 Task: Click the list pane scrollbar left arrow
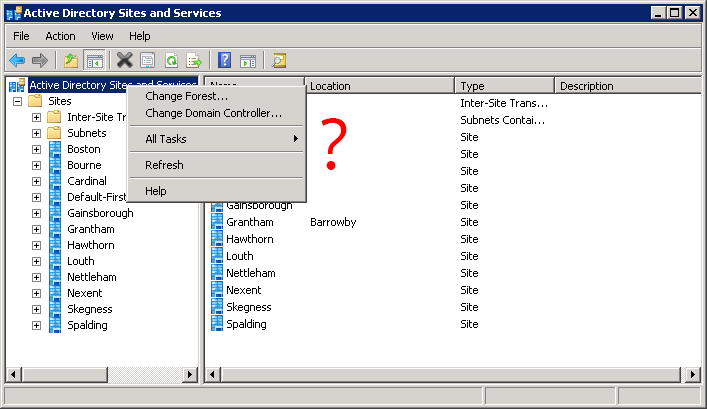click(x=213, y=374)
